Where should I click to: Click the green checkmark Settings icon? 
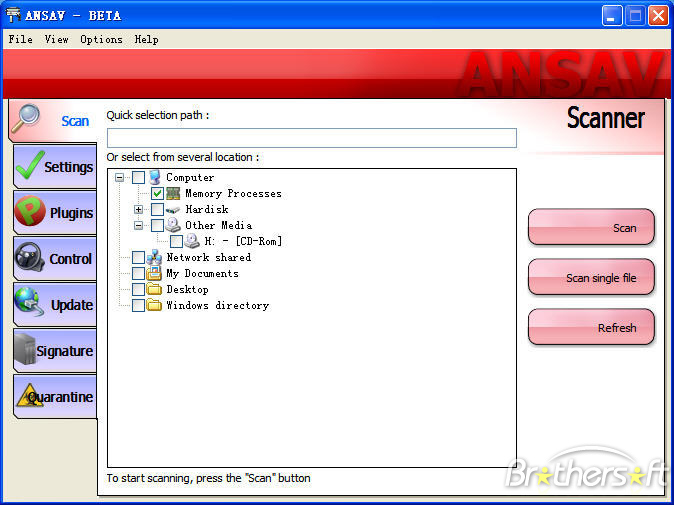(x=30, y=165)
